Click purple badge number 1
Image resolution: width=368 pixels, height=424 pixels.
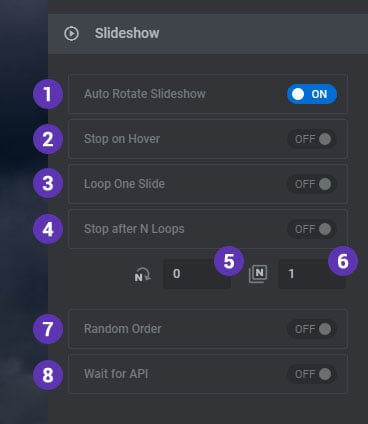[48, 94]
